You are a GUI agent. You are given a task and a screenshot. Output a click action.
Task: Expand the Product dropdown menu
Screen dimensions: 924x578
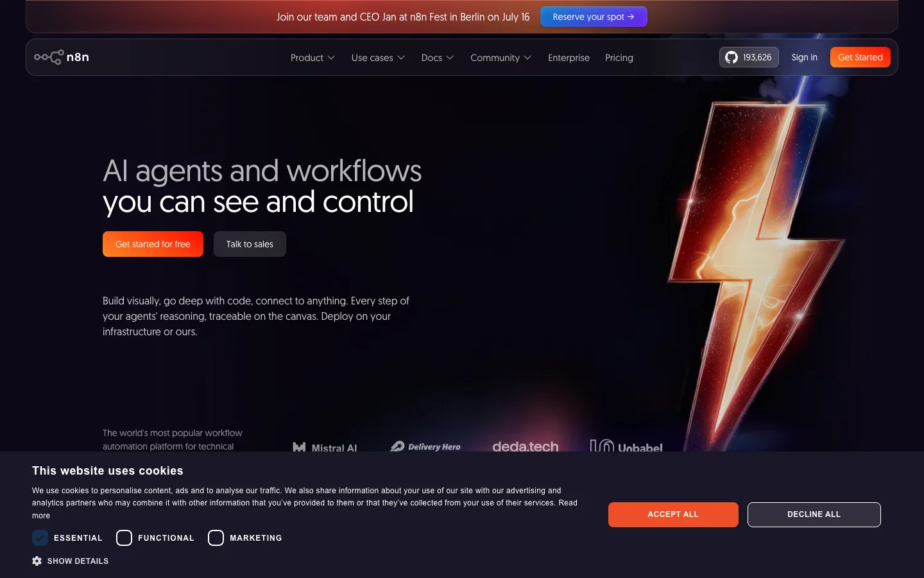pos(312,58)
